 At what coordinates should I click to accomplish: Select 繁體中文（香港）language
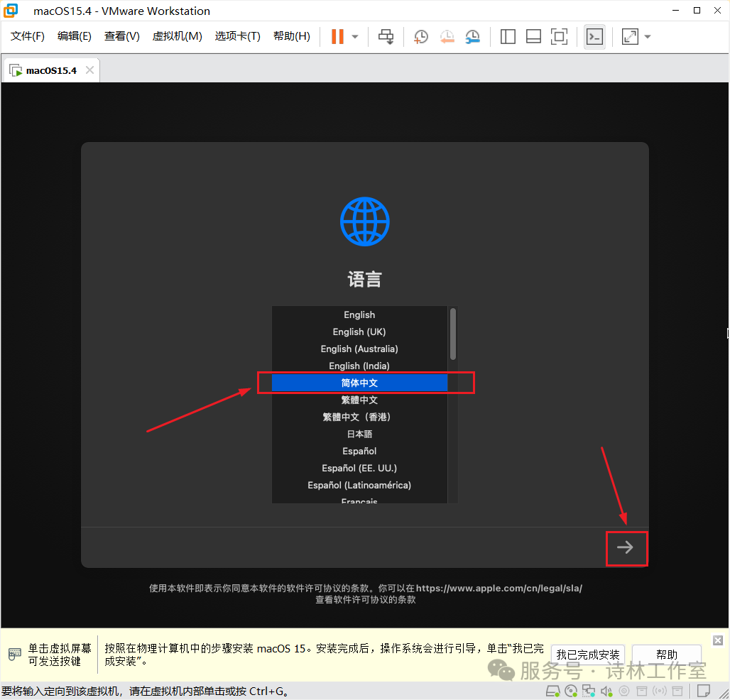(359, 417)
